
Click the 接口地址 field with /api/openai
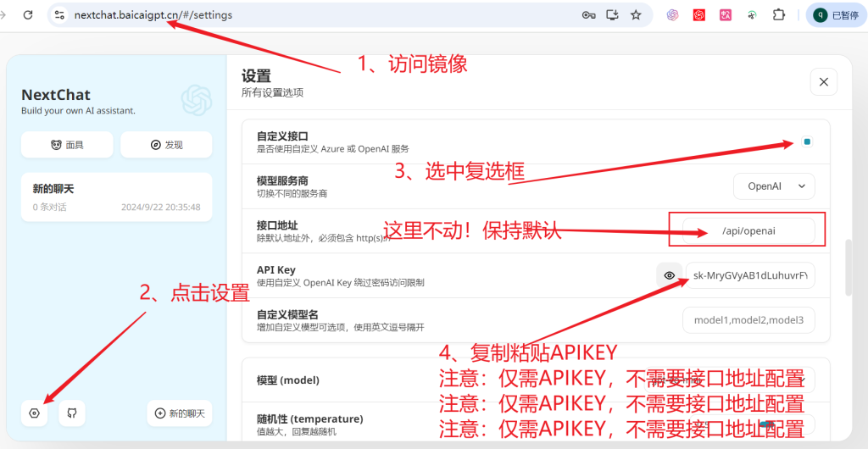pyautogui.click(x=749, y=231)
